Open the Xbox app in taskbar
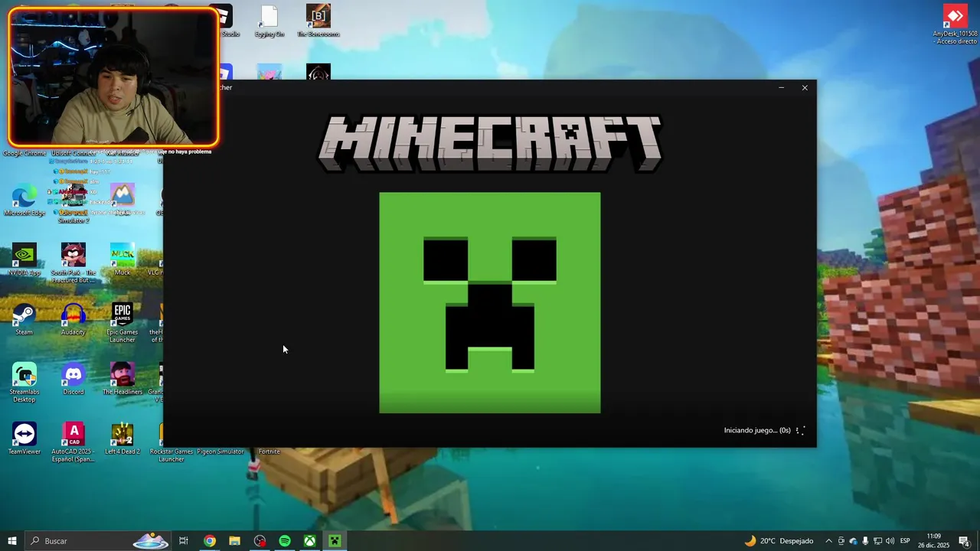Screen dimensions: 980x551 pyautogui.click(x=310, y=541)
